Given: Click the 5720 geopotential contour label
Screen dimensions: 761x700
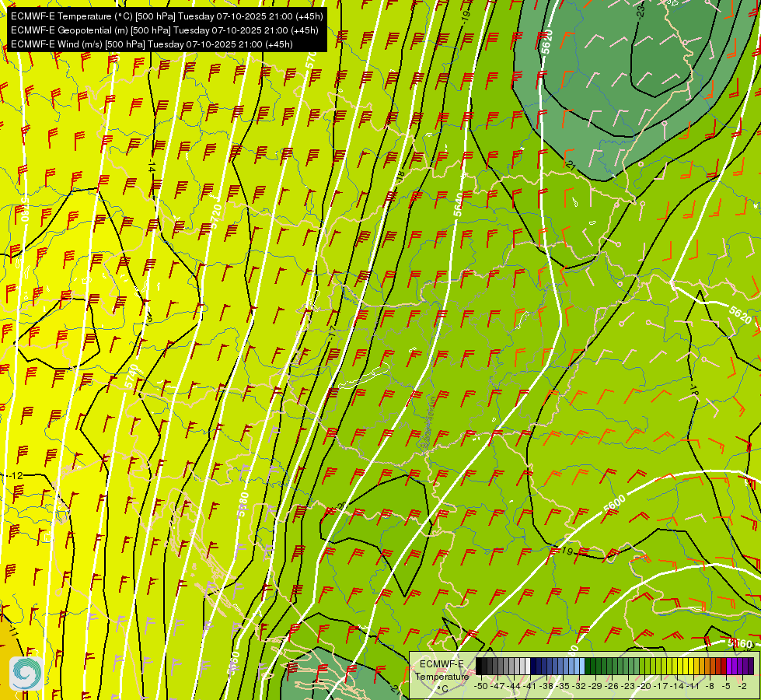Looking at the screenshot, I should [215, 217].
